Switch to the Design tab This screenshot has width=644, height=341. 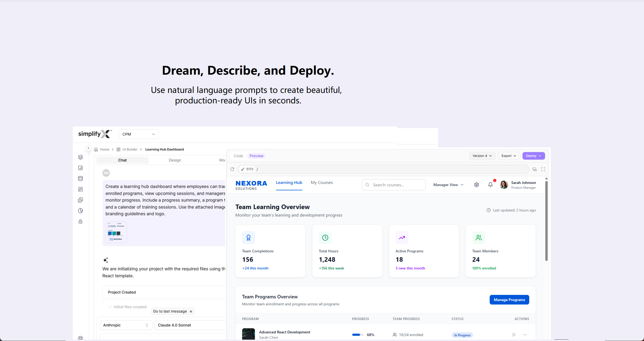175,160
